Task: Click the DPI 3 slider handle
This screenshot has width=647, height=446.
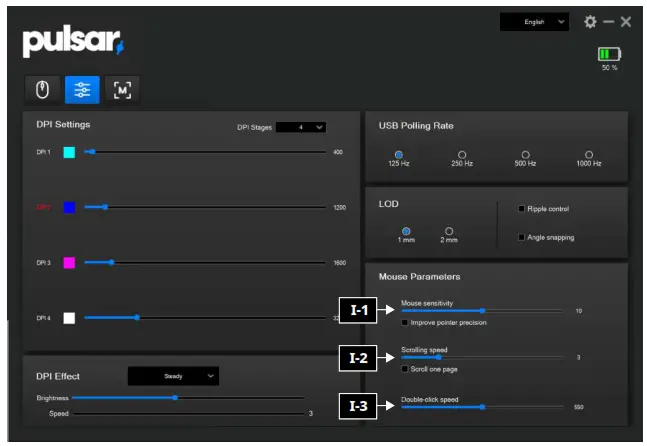Action: pos(112,262)
